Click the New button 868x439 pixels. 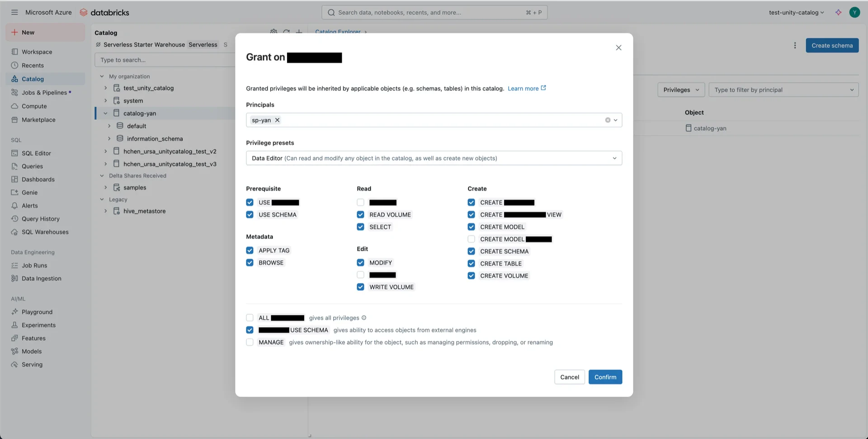coord(45,32)
